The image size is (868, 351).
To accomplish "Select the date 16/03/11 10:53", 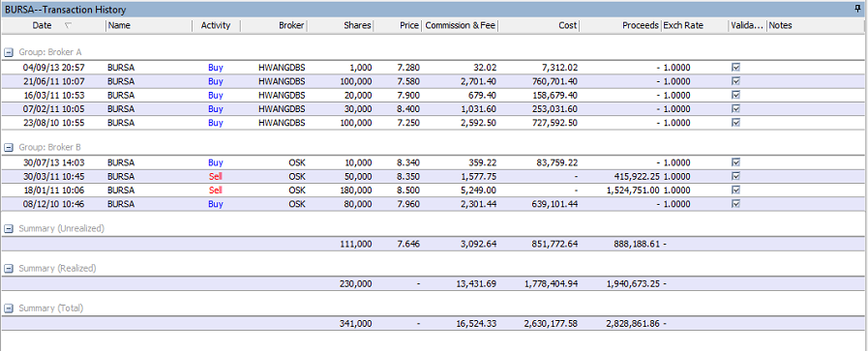I will (53, 95).
